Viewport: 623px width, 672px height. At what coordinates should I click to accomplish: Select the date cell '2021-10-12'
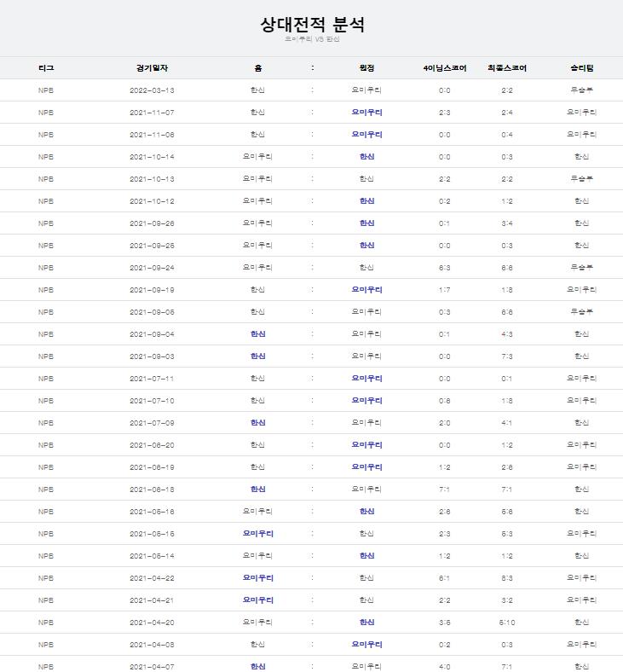[x=152, y=201]
